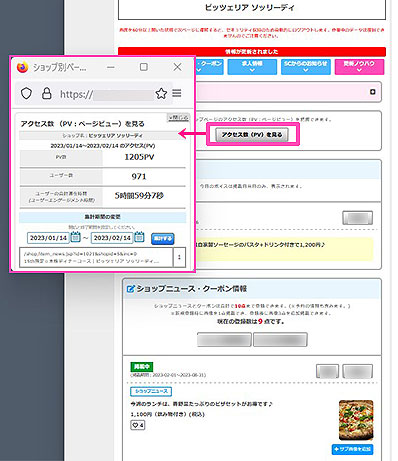398x461 pixels.
Task: Click the blue 集計する button
Action: tap(163, 239)
